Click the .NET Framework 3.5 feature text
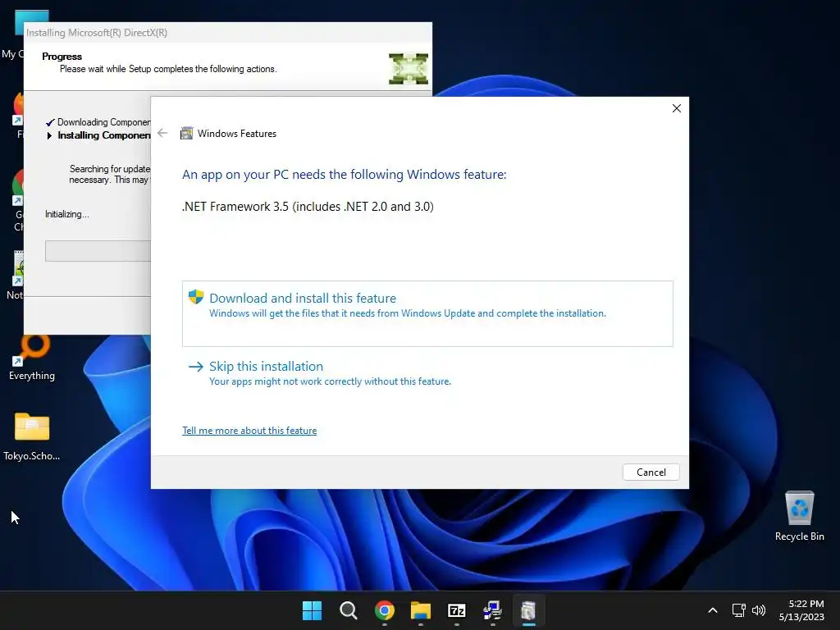This screenshot has height=630, width=840. click(x=308, y=207)
